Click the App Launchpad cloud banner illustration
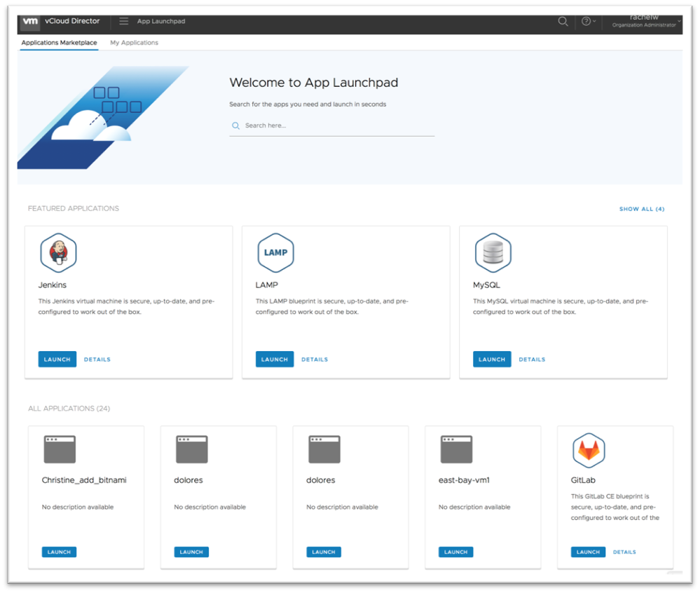The width and height of the screenshot is (700, 593). 104,118
